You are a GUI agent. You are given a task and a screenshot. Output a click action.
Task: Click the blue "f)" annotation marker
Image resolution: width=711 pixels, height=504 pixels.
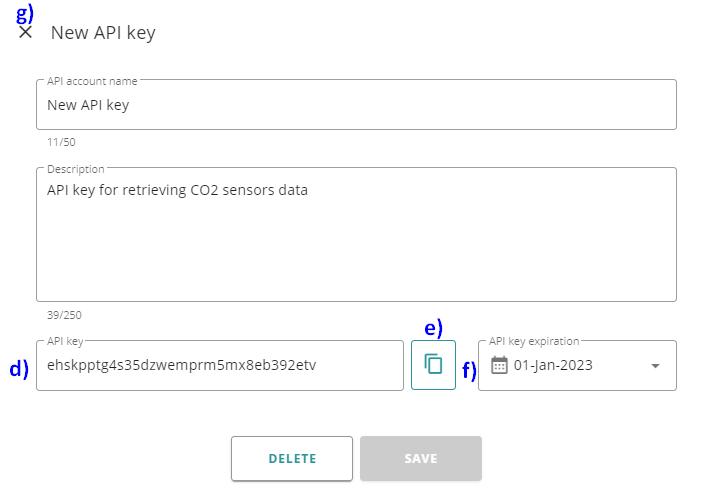[469, 371]
